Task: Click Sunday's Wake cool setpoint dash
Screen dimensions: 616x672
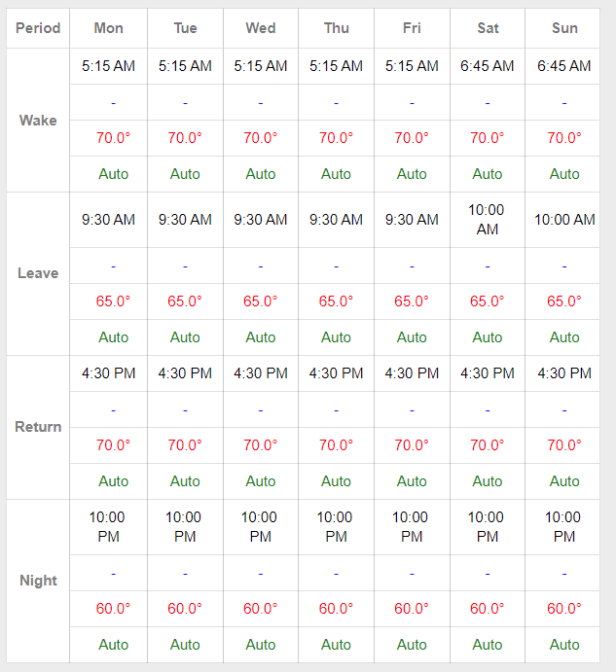Action: coord(564,103)
